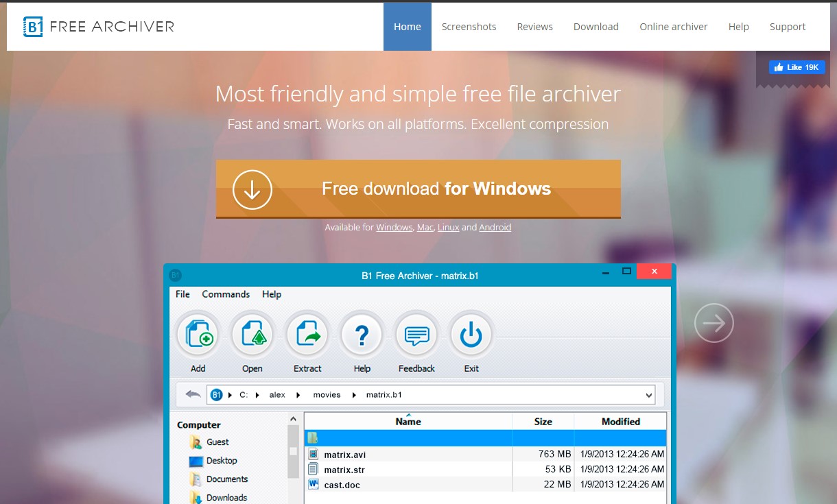
Task: Click the Facebook Like 19K button
Action: 797,67
